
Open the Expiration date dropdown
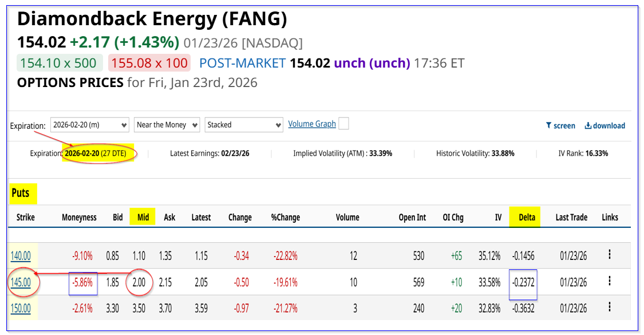tap(89, 125)
